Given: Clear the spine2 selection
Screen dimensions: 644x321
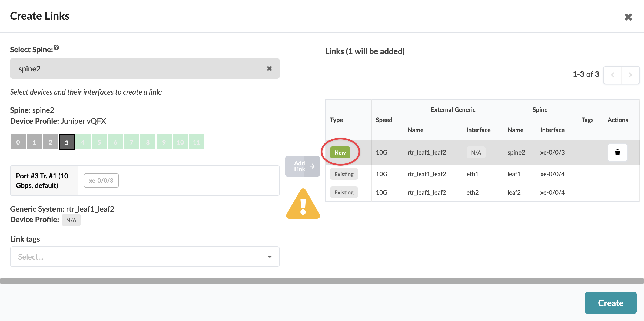Looking at the screenshot, I should point(269,68).
